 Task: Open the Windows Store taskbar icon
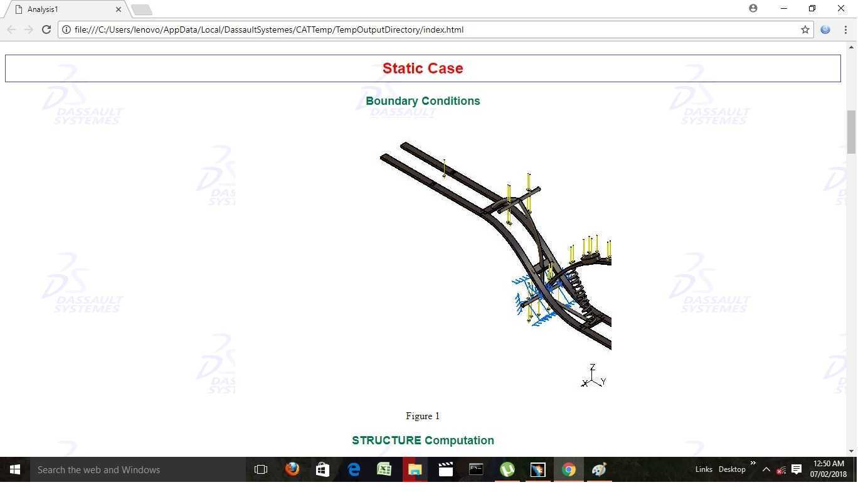tap(322, 469)
